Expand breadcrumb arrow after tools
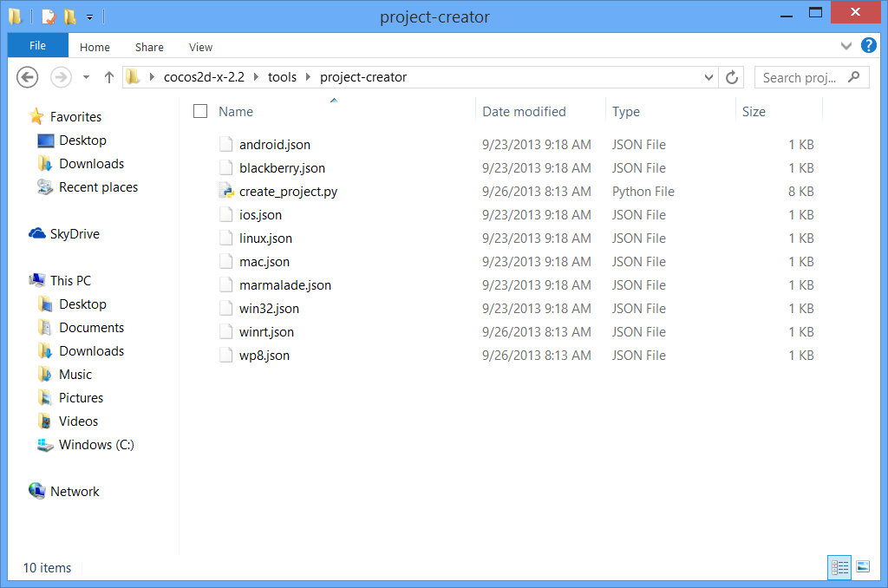Viewport: 888px width, 588px height. (308, 77)
